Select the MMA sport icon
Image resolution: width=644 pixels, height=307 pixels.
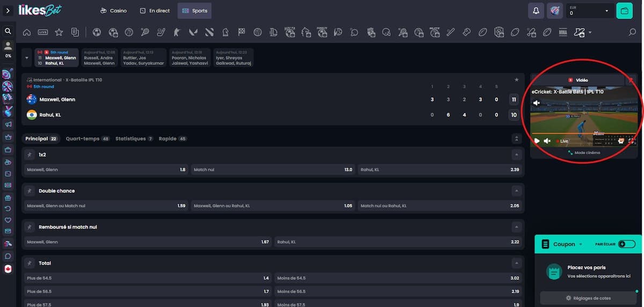click(562, 32)
